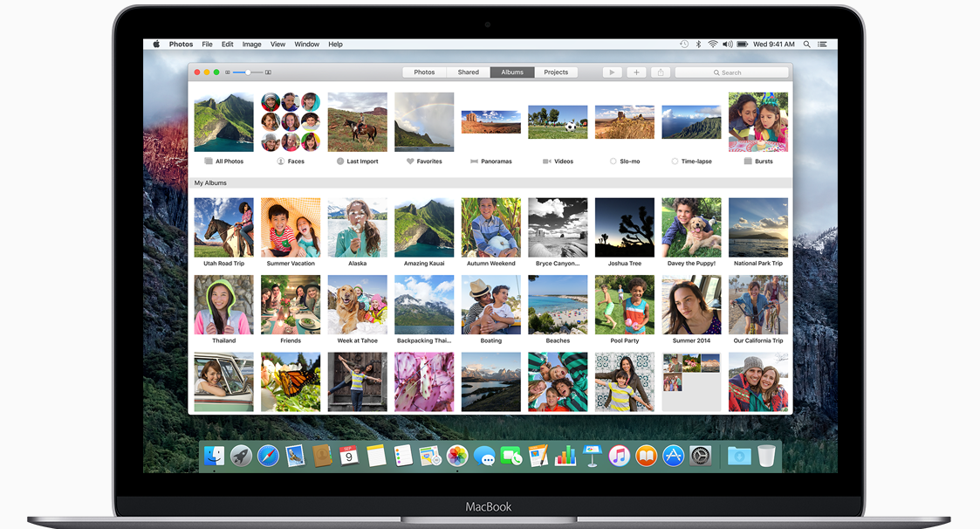Screen dimensions: 980x529
Task: Open Messages speech bubble in dock
Action: 484,456
